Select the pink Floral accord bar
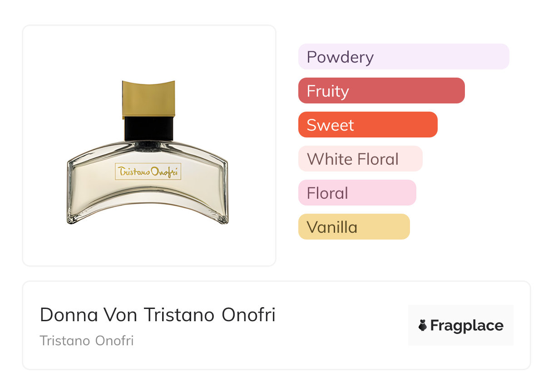Viewport: 553px width, 392px height. (x=357, y=193)
